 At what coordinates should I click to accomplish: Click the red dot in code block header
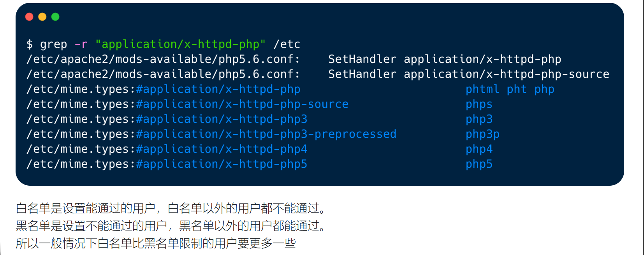(29, 17)
